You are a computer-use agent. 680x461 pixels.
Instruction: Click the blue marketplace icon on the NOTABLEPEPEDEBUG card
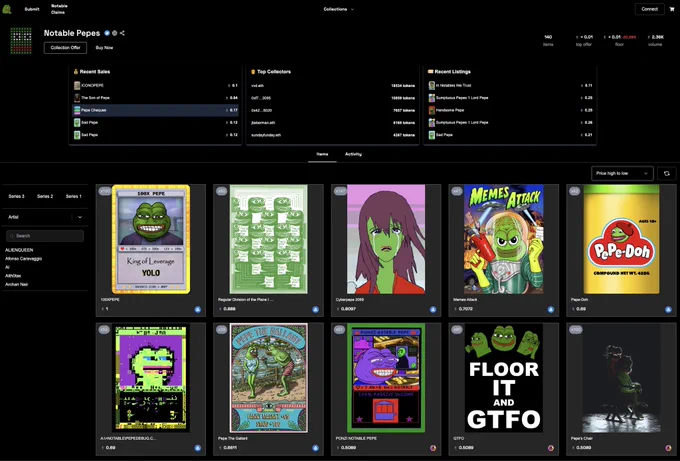pos(198,448)
